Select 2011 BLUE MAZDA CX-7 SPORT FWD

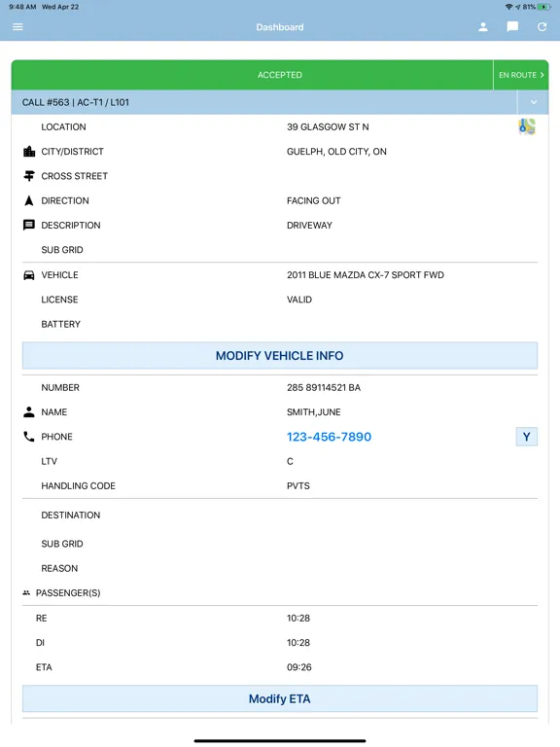366,275
